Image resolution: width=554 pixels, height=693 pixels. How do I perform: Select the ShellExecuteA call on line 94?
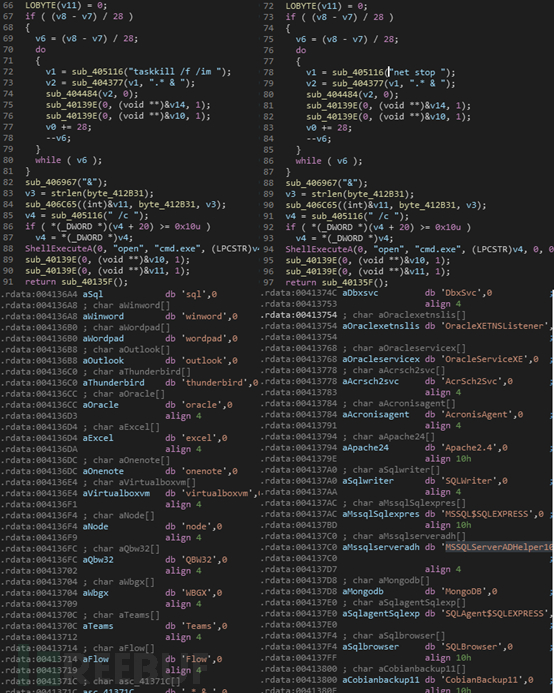pos(419,249)
